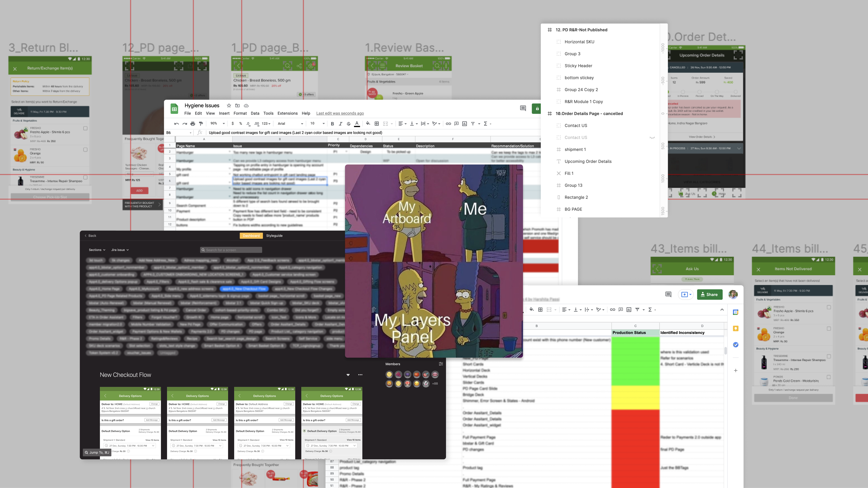Collapse the New Checkout Flow section arrow
Image resolution: width=868 pixels, height=488 pixels.
(348, 375)
